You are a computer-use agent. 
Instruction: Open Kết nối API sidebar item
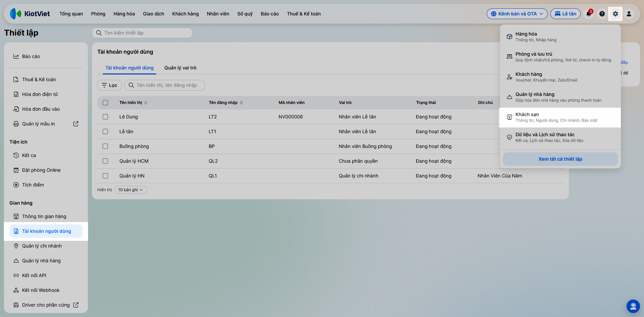(46, 275)
